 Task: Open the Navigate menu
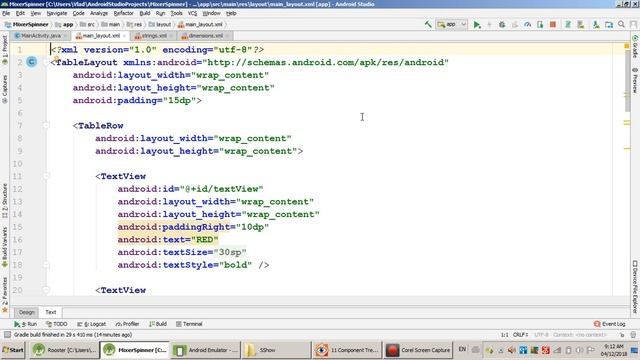[57, 13]
